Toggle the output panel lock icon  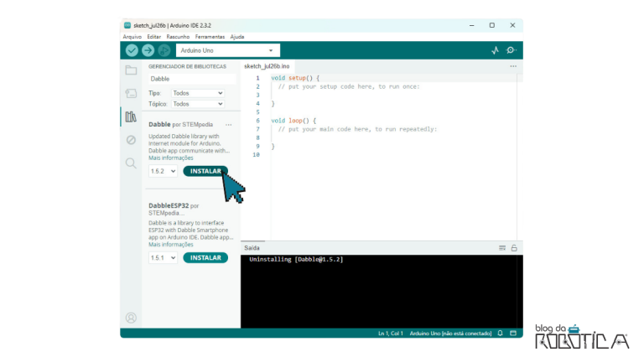coord(514,248)
